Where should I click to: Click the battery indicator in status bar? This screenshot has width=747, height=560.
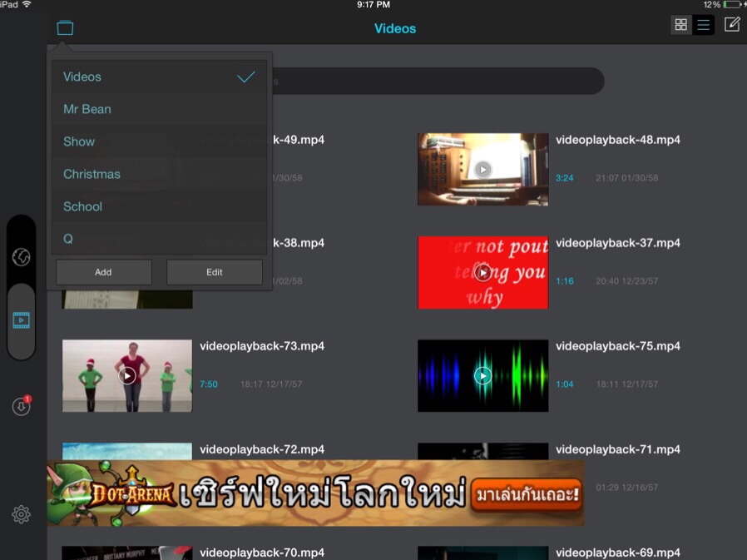(x=733, y=5)
